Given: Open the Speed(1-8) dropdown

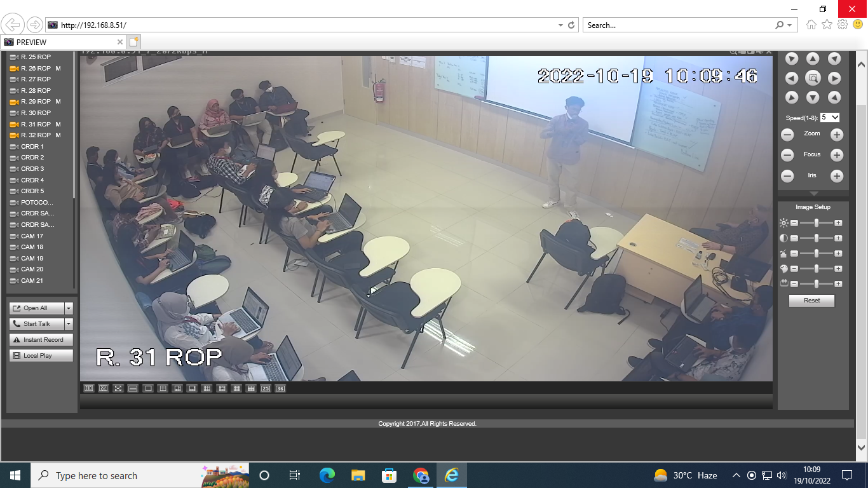Looking at the screenshot, I should 830,118.
